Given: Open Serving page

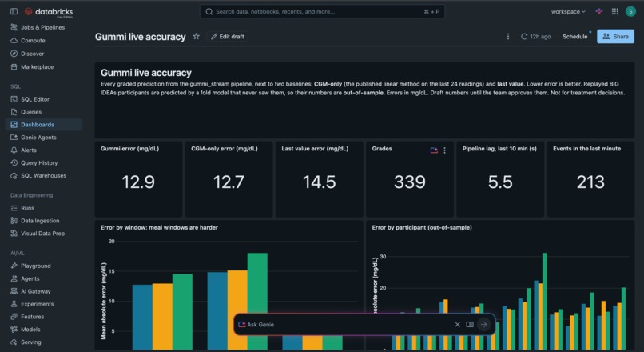Looking at the screenshot, I should click(x=31, y=342).
